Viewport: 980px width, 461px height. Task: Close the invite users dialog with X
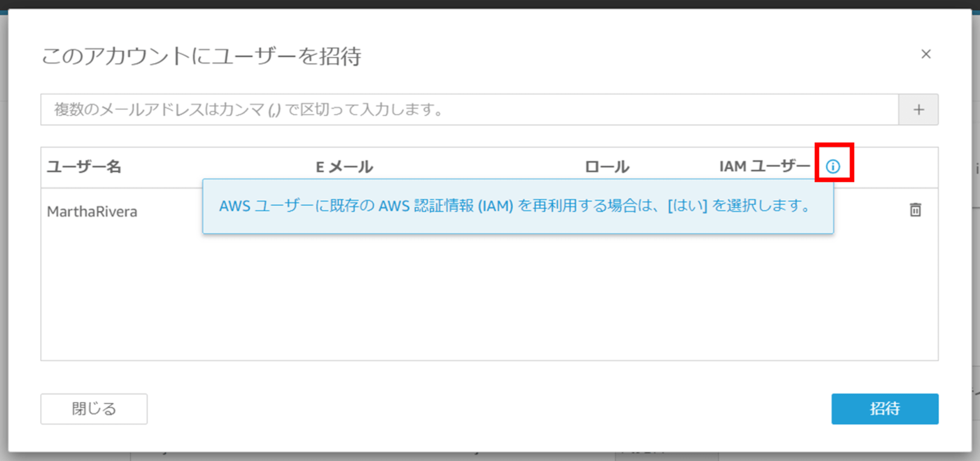coord(926,54)
